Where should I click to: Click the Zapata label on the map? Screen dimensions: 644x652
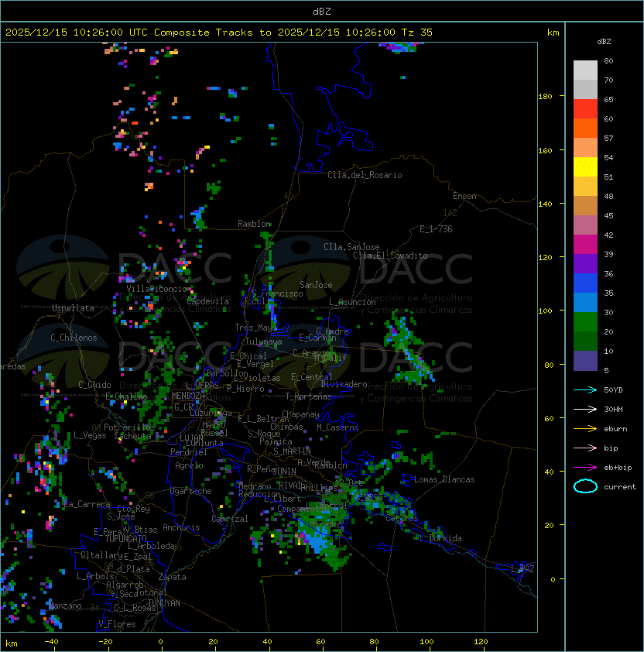pos(172,577)
